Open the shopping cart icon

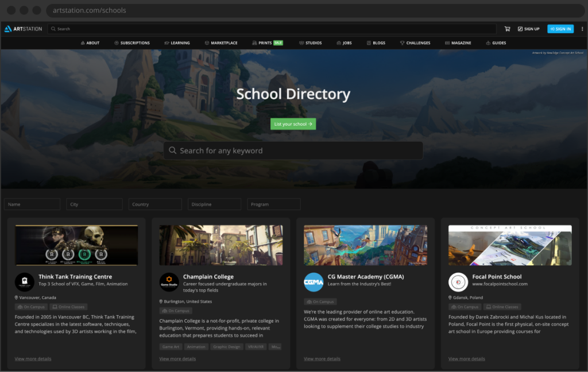[x=507, y=29]
